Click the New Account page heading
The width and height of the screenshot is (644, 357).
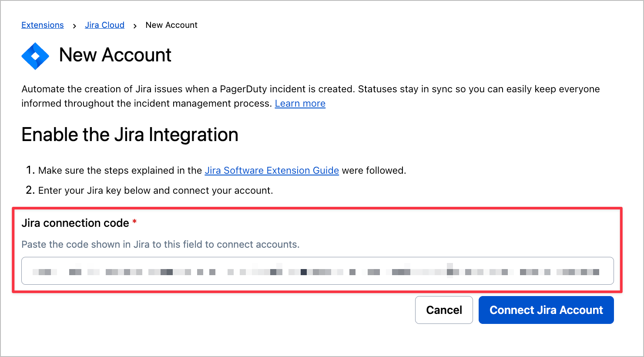pyautogui.click(x=115, y=55)
